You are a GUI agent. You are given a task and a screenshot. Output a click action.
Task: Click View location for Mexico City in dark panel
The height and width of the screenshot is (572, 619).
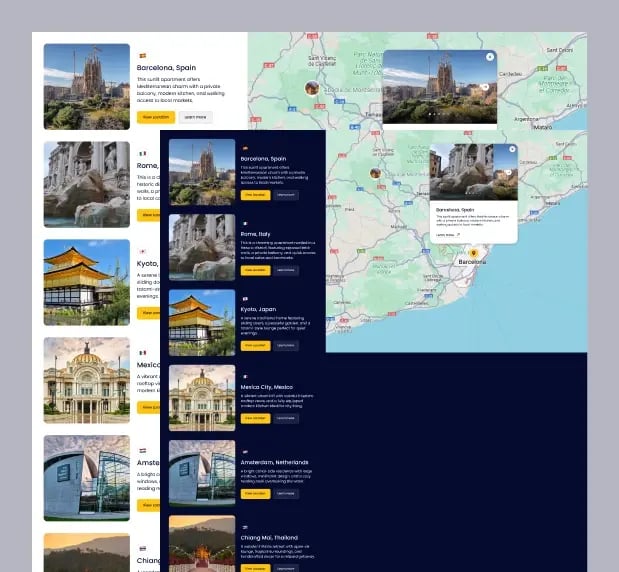tap(255, 418)
